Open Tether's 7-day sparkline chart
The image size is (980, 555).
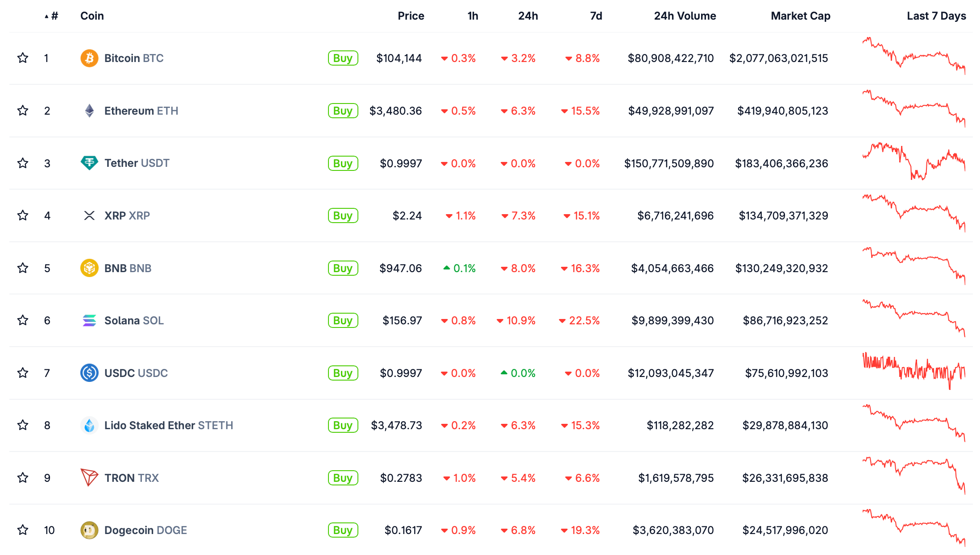tap(914, 162)
